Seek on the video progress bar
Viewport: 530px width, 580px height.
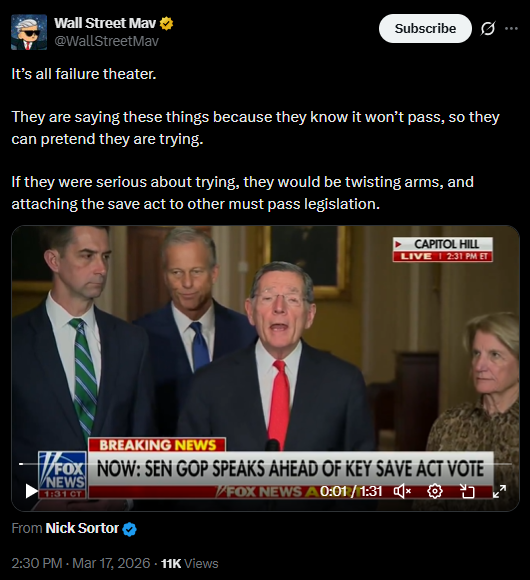[266, 463]
